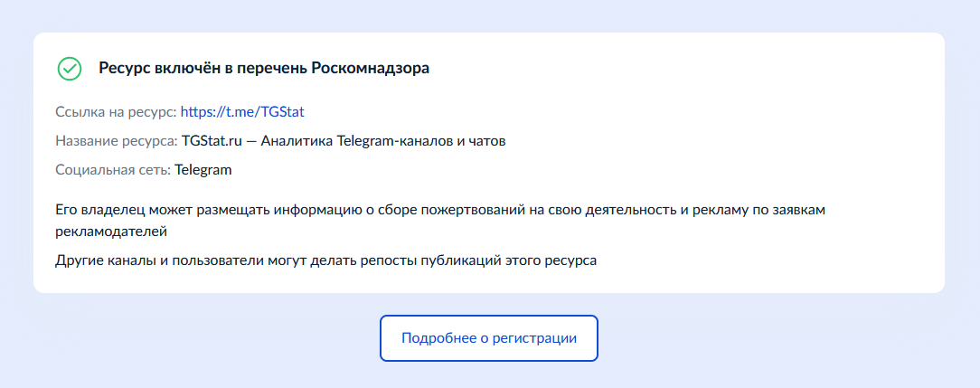
Task: Click the Социальная сеть label
Action: (113, 170)
